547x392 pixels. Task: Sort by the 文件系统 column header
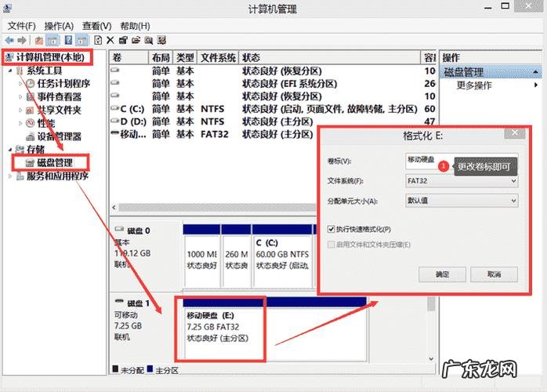pos(218,57)
